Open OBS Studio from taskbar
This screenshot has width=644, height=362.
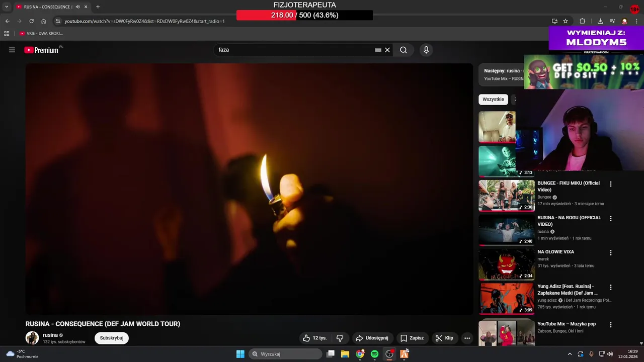[x=389, y=354]
